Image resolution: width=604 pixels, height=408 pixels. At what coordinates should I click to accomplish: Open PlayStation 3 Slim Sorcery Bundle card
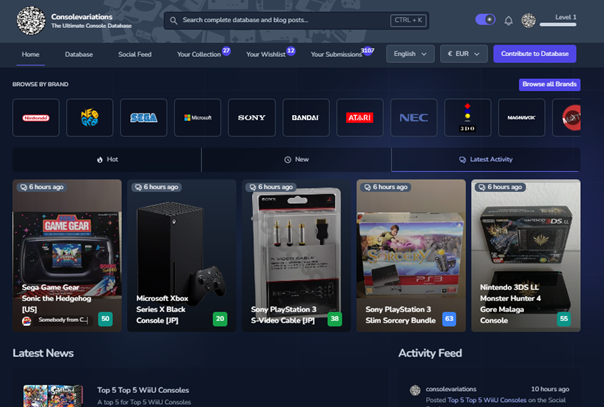(411, 255)
